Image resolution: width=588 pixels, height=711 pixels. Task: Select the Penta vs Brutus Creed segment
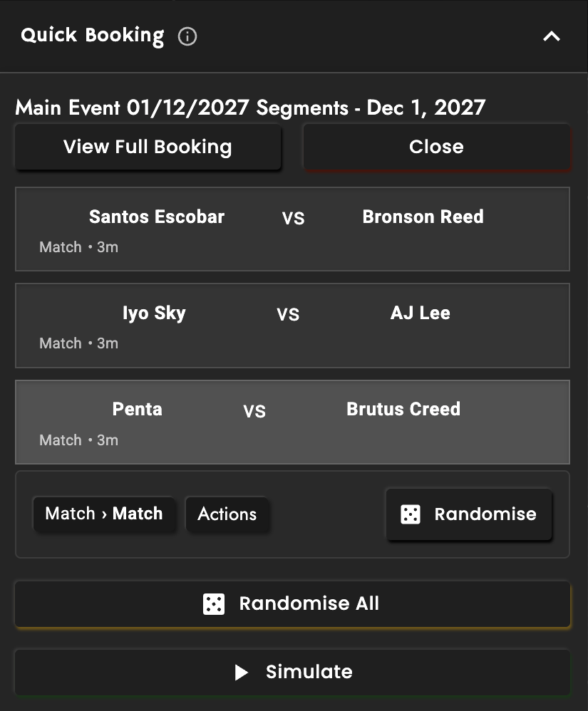click(292, 436)
